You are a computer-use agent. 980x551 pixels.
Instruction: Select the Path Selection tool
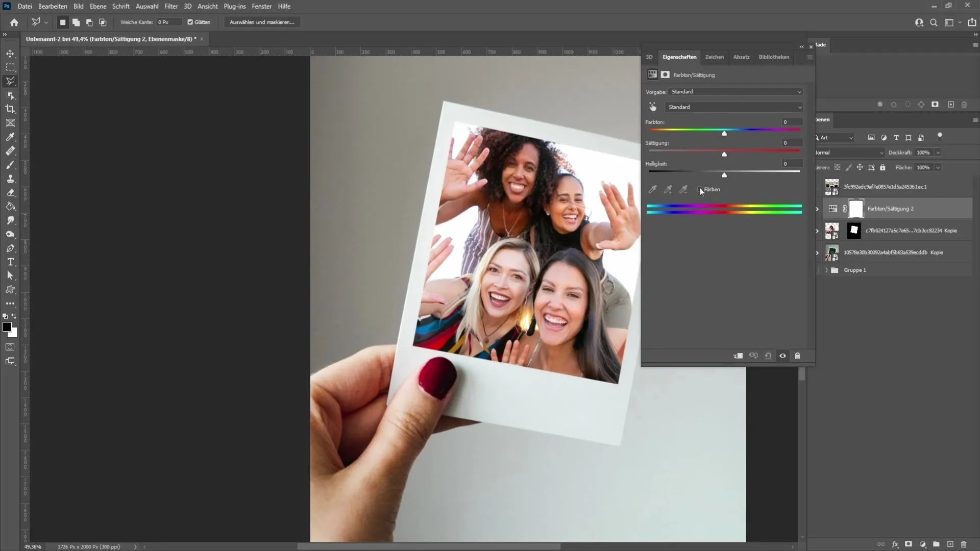10,275
